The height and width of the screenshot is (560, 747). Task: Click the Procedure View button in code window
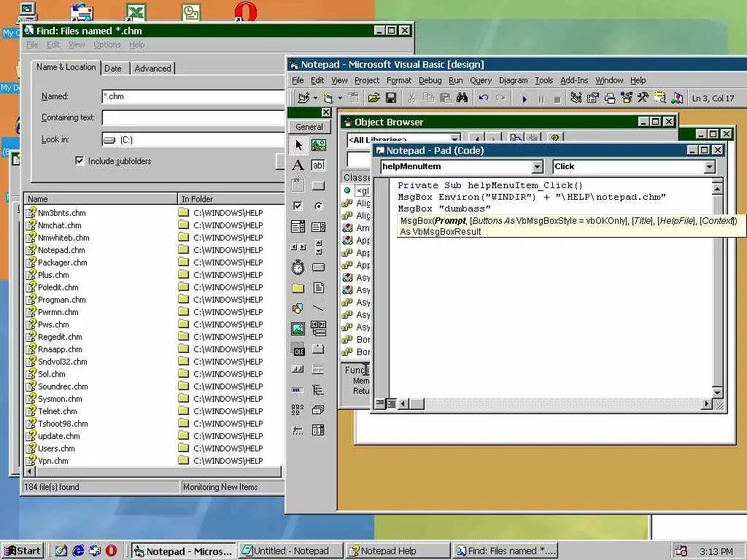379,404
